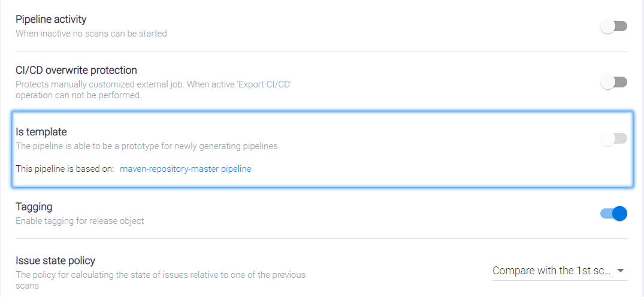Turn off the Tagging switch
This screenshot has width=644, height=297.
point(613,213)
